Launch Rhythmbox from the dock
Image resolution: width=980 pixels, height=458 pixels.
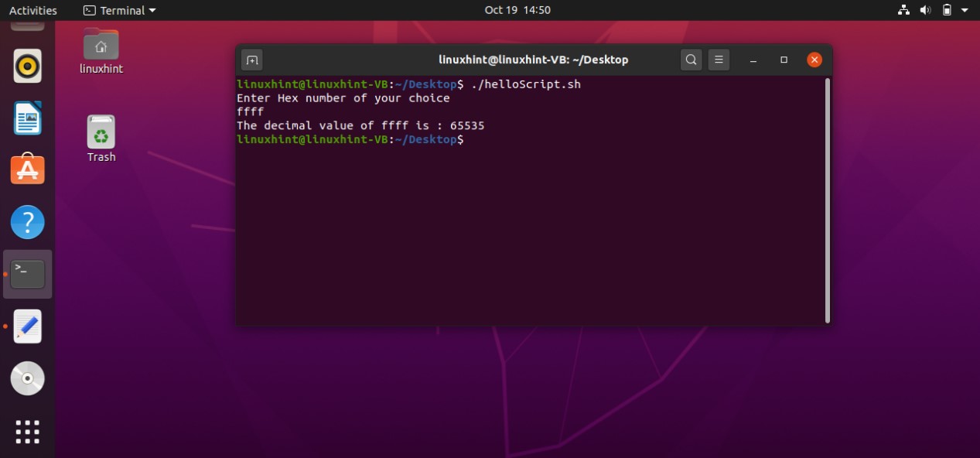(x=28, y=67)
